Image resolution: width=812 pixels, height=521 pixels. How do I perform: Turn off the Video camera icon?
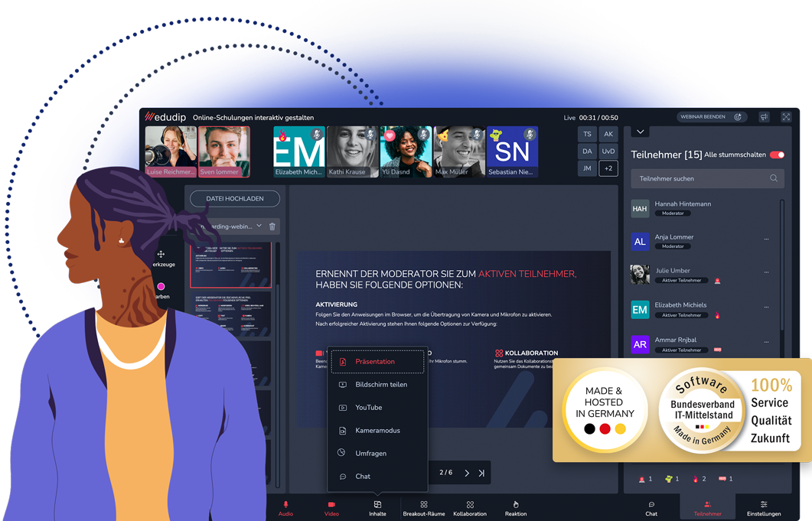click(331, 508)
